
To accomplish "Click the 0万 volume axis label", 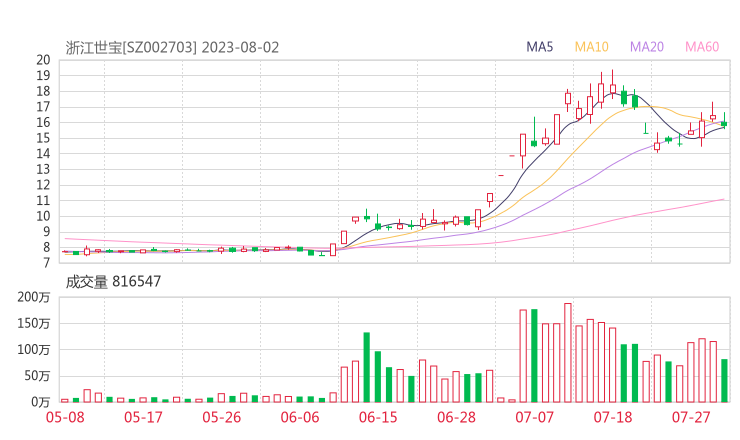I will pos(41,402).
